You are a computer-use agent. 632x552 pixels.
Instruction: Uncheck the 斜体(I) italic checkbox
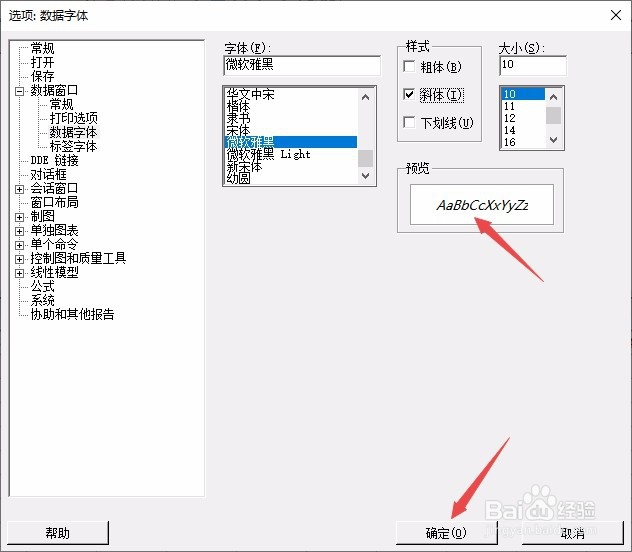pos(409,94)
